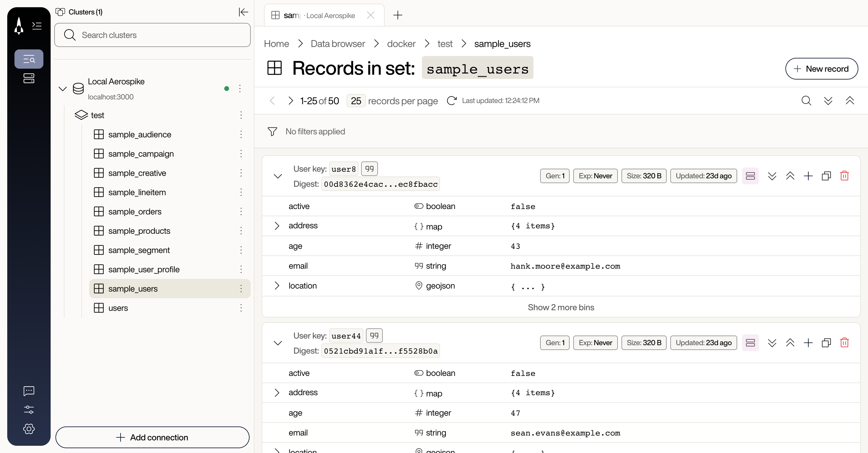Search records with magnifier icon

coord(806,101)
